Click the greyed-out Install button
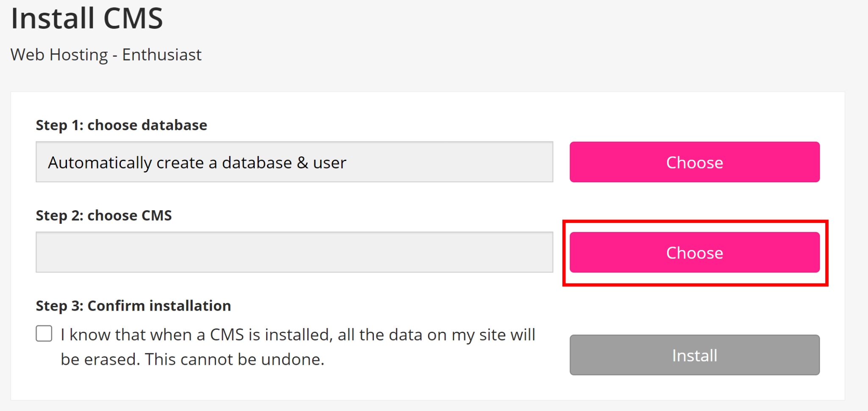The image size is (868, 411). (x=694, y=355)
